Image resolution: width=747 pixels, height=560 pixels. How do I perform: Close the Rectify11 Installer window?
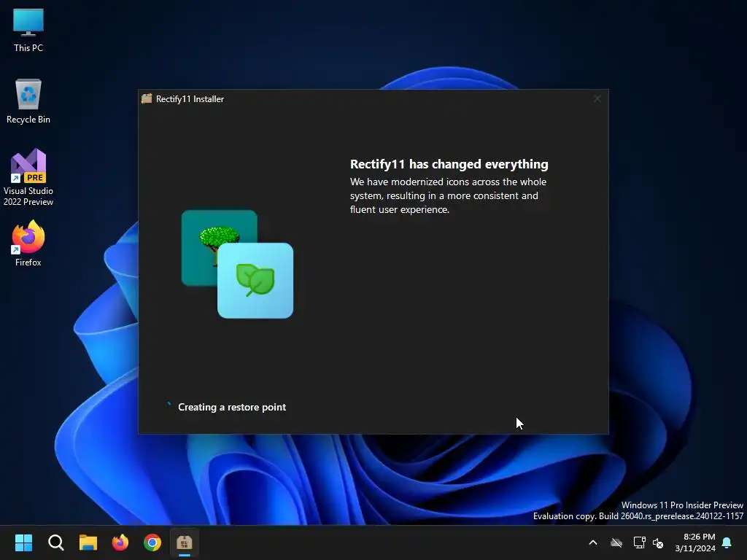tap(597, 98)
